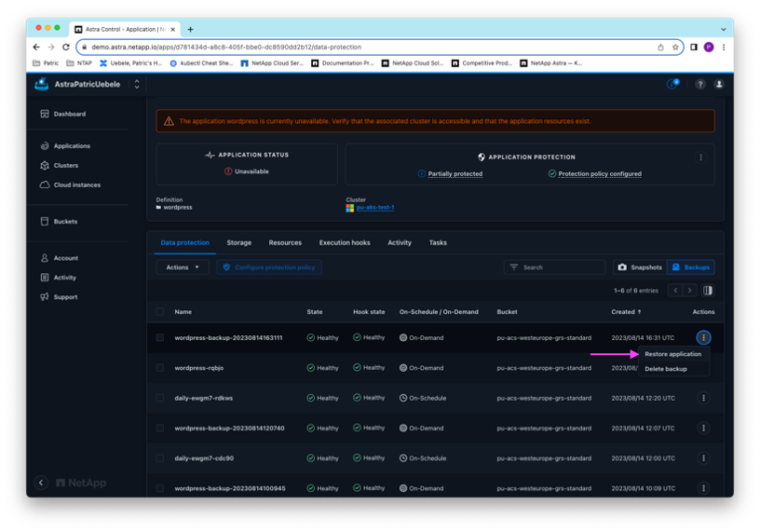Click the share icon in the address bar
The image size is (760, 532).
(660, 48)
